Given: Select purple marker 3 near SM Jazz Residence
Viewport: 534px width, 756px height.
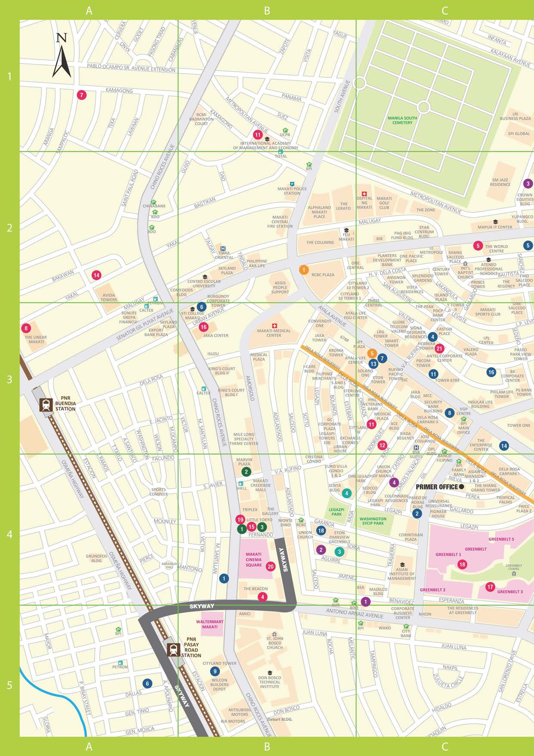Looking at the screenshot, I should click(528, 184).
